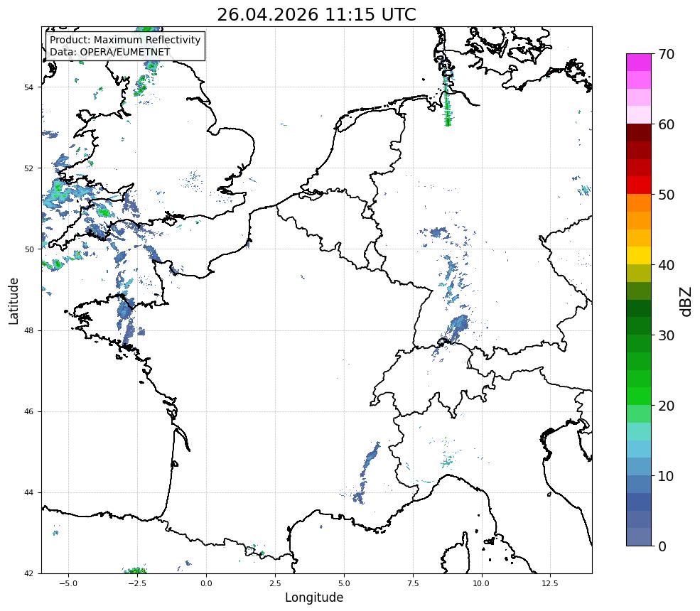Click the blue radar echo over Brittany
700x611 pixels.
[126, 315]
